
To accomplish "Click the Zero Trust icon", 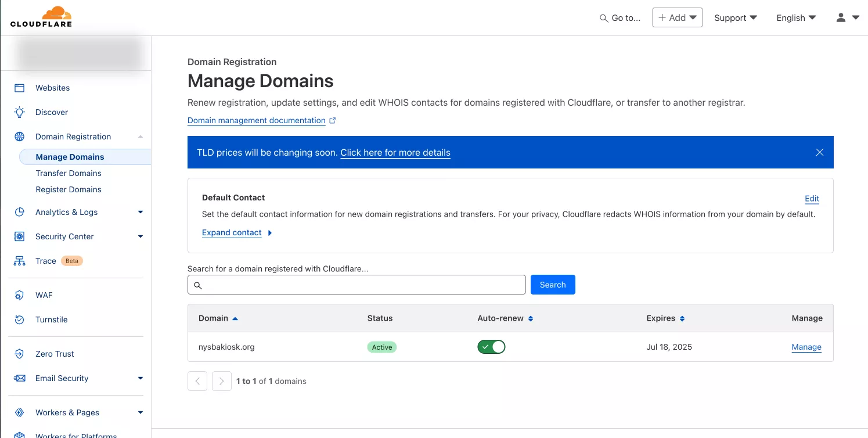I will 20,354.
